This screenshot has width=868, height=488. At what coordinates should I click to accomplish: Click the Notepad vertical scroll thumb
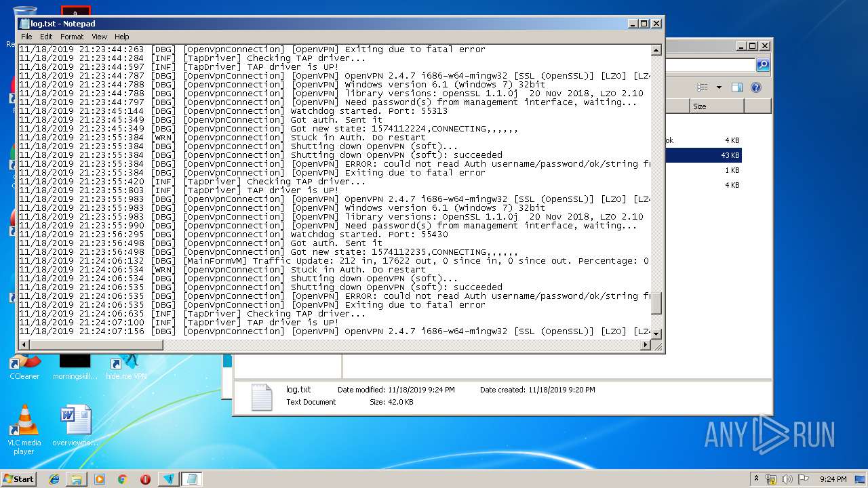pyautogui.click(x=656, y=303)
